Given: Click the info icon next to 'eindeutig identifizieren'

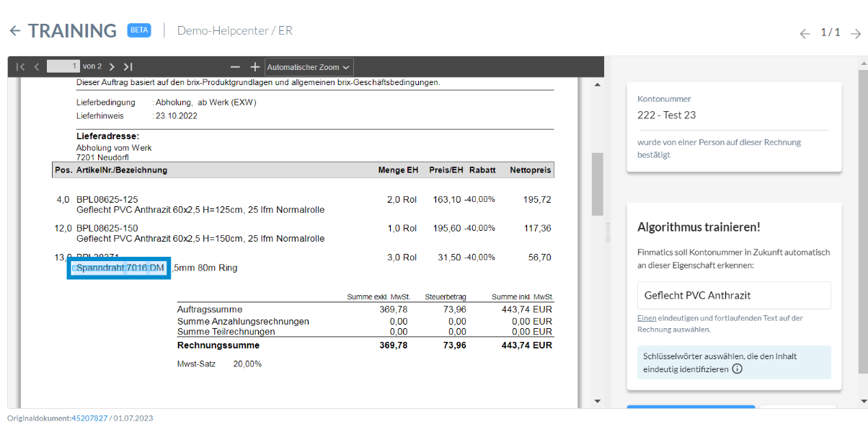Looking at the screenshot, I should (x=737, y=369).
